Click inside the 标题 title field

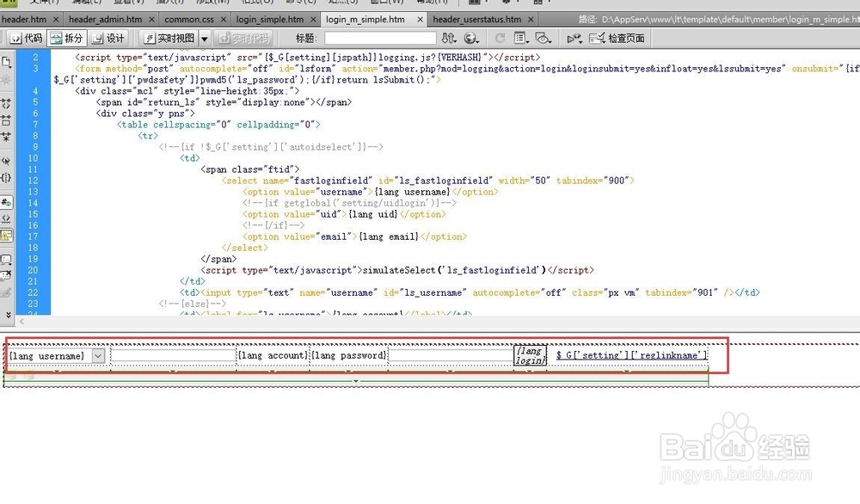click(x=380, y=39)
